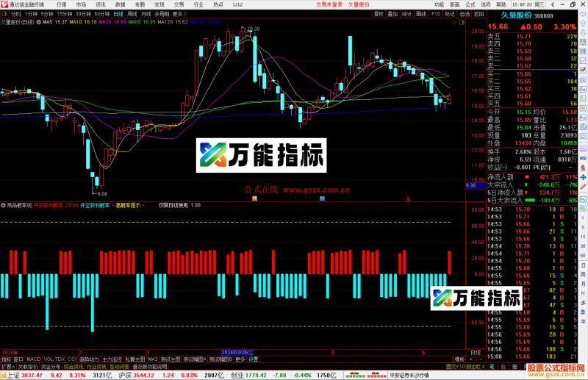The height and width of the screenshot is (380, 588).
Task: Select the 价 tab below trade list
Action: pyautogui.click(x=503, y=367)
